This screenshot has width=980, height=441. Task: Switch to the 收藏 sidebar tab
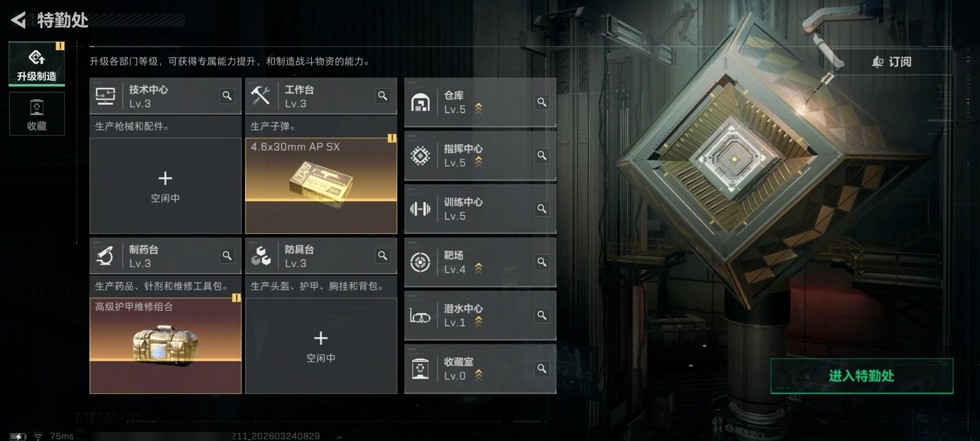click(x=37, y=113)
